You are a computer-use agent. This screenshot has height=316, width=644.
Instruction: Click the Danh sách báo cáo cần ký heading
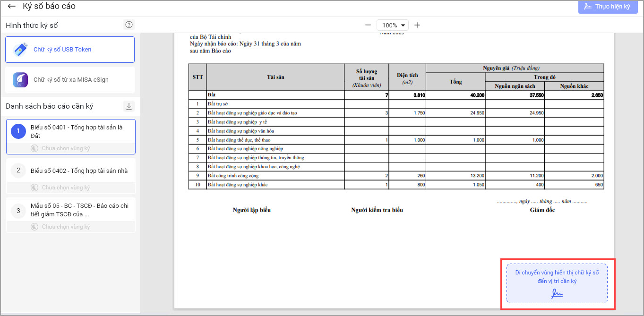click(x=50, y=106)
